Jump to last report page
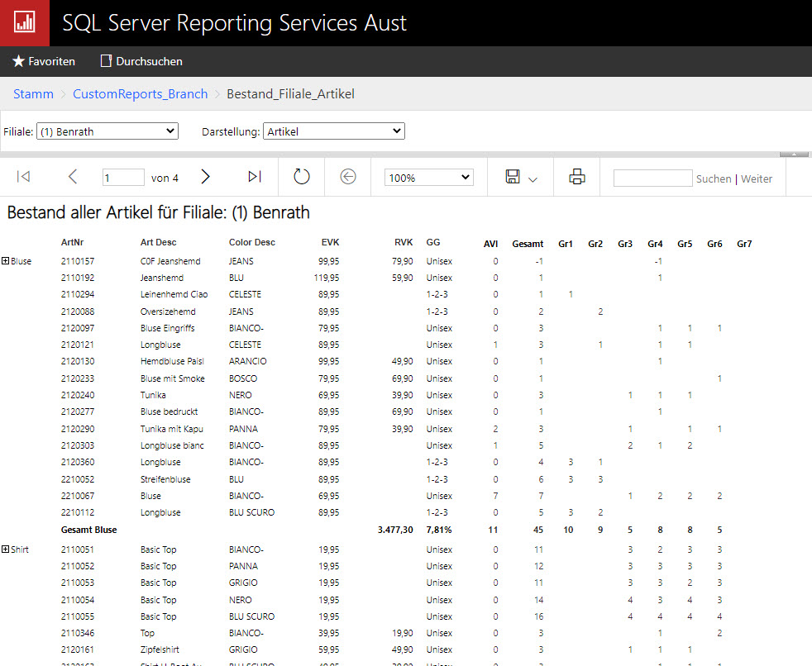812x666 pixels. pos(255,177)
